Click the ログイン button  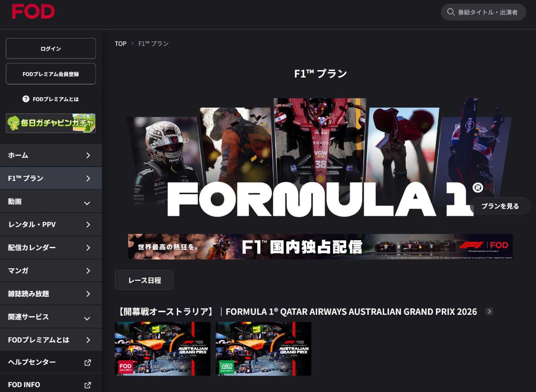[50, 48]
